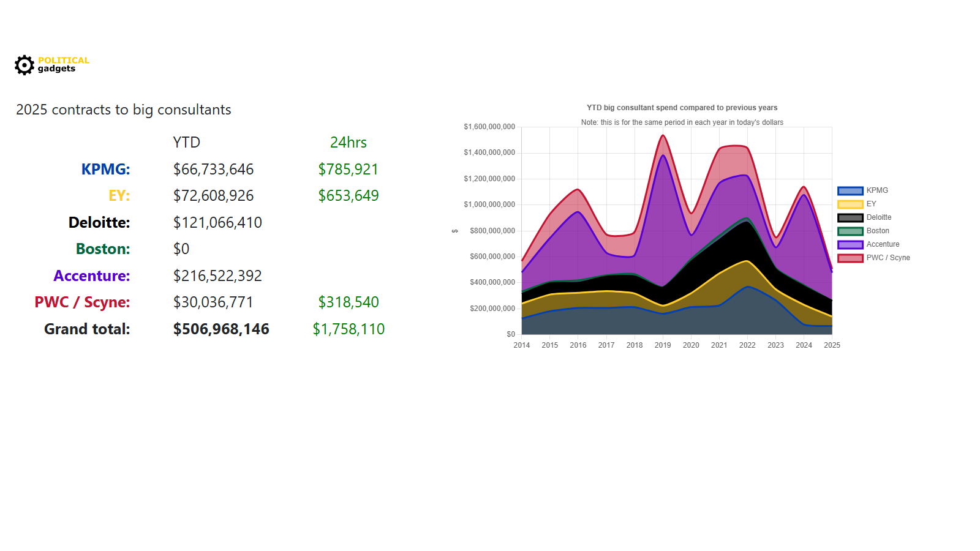Click KPMG 24hrs value $785,921

click(x=349, y=169)
